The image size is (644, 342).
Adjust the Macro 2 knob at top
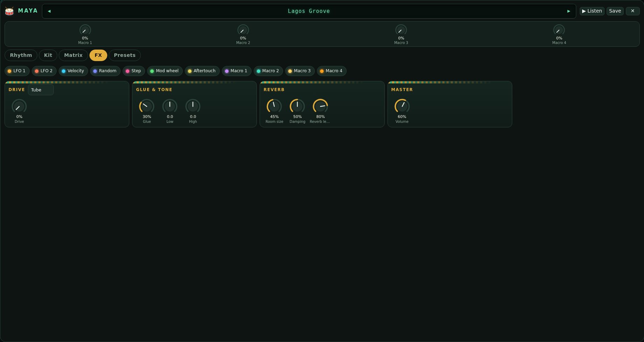(243, 30)
